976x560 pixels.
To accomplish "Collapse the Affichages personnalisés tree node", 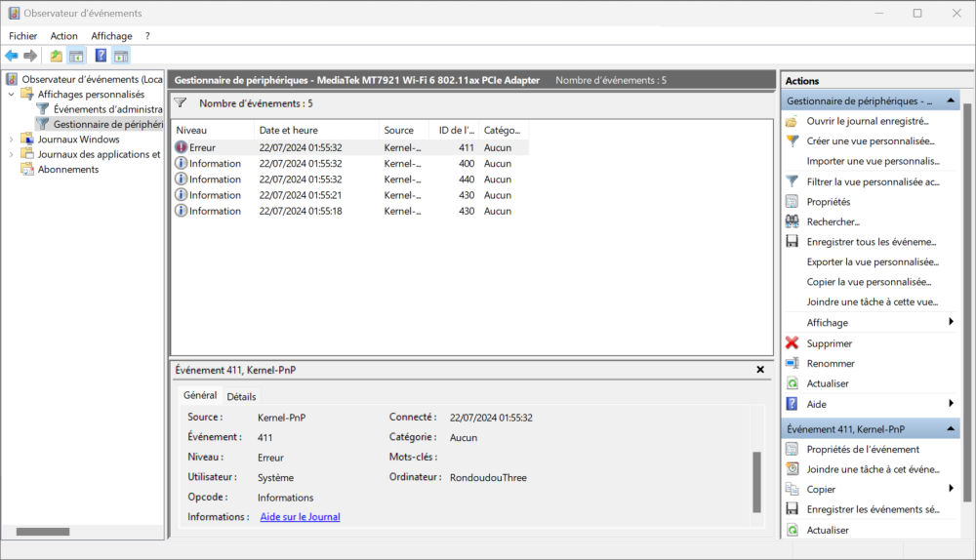I will 12,95.
